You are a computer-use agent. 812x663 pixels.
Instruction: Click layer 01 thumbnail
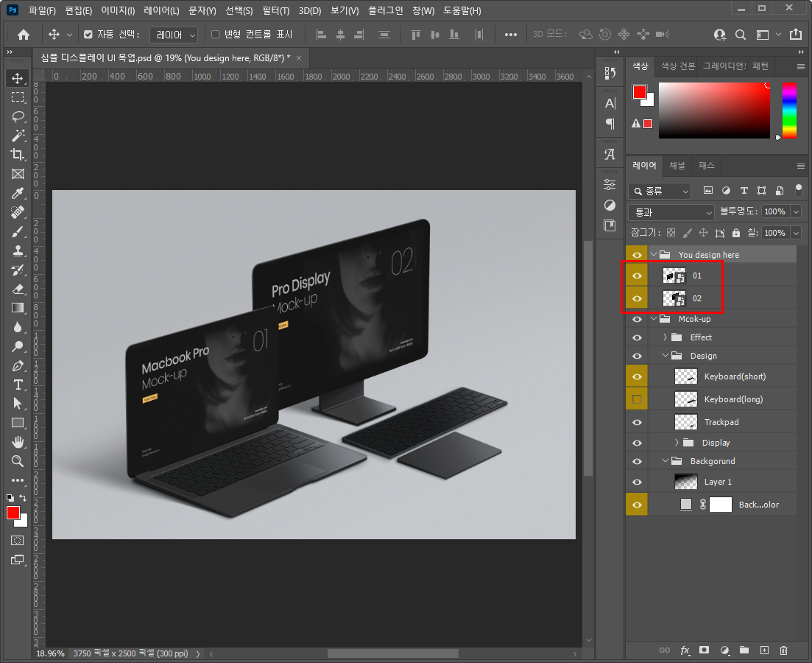[674, 276]
